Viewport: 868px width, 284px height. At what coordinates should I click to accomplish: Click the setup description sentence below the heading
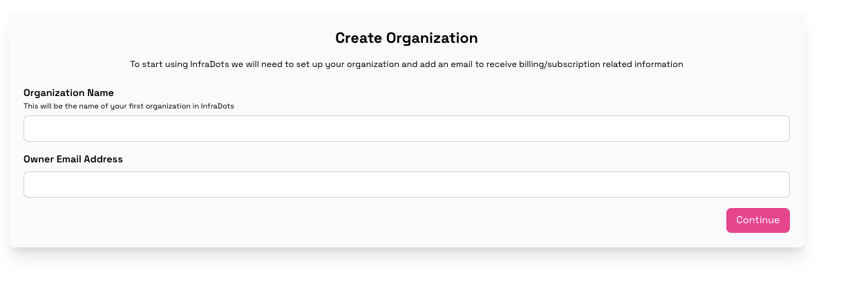point(406,64)
